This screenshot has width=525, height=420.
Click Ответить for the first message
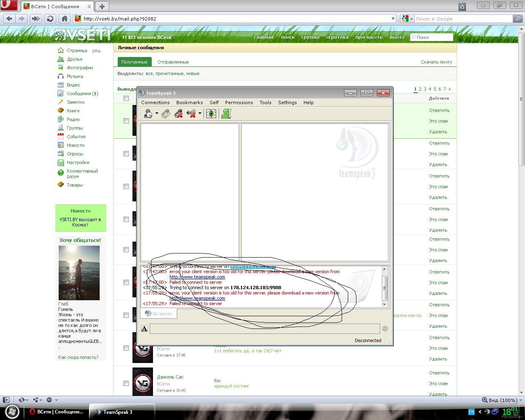pos(439,110)
